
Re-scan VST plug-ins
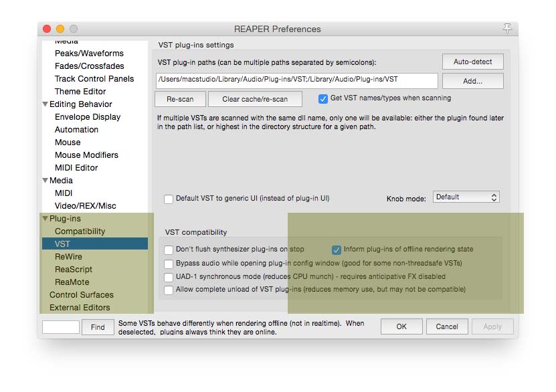tap(180, 99)
